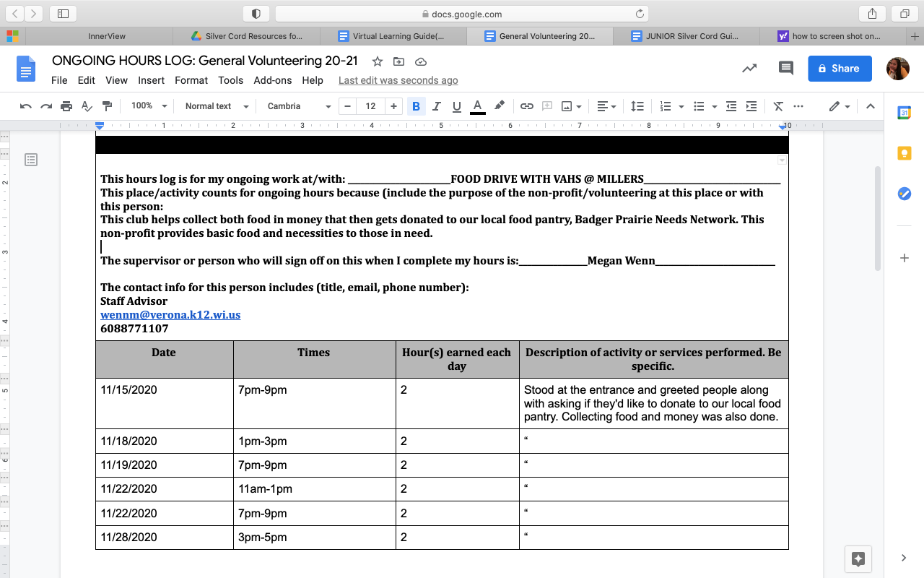Image resolution: width=924 pixels, height=578 pixels.
Task: Open the text color picker
Action: click(477, 106)
